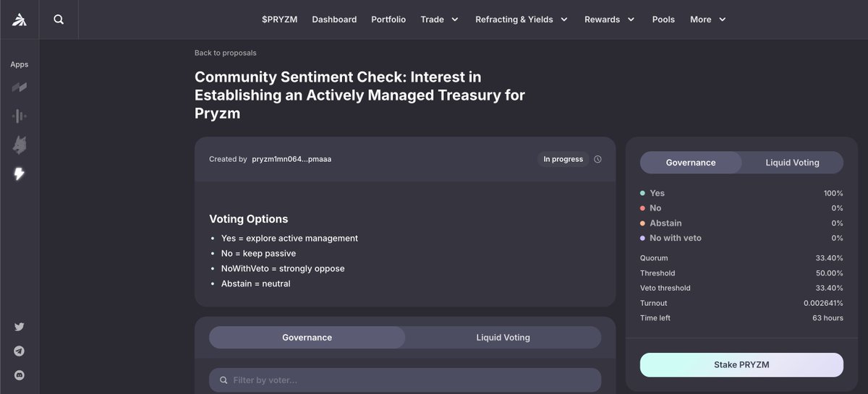The image size is (868, 394).
Task: Click the red No color dot
Action: point(642,208)
